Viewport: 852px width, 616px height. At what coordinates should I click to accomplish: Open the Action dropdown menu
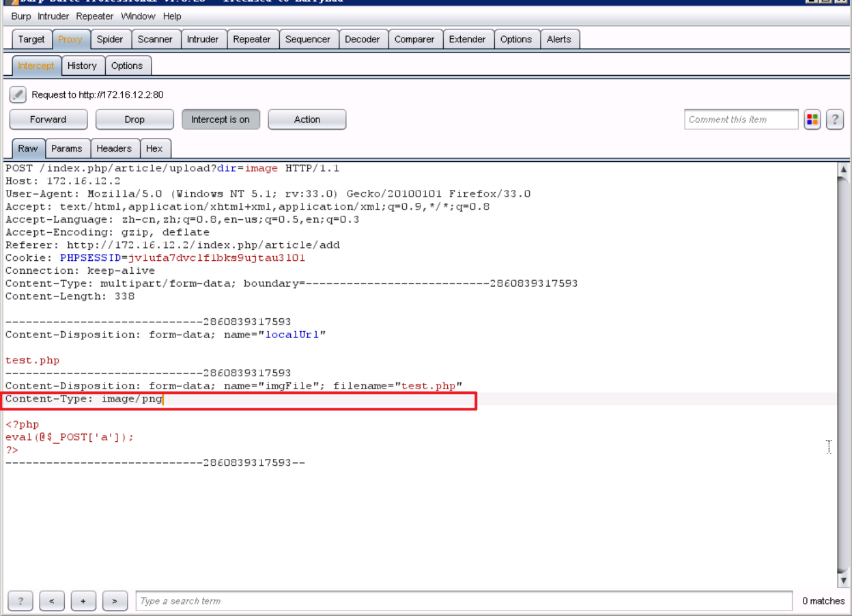coord(307,120)
